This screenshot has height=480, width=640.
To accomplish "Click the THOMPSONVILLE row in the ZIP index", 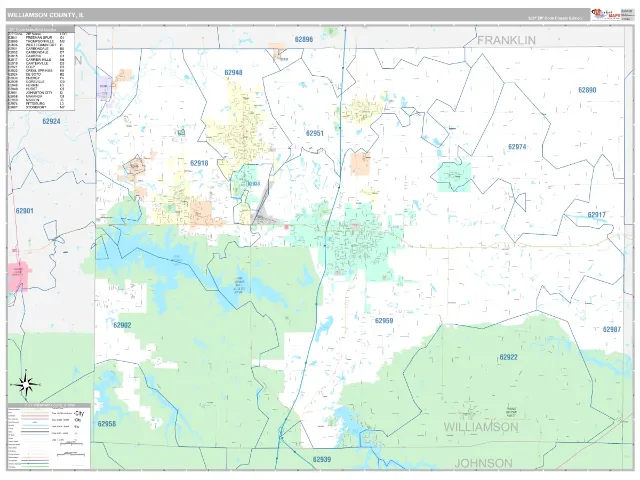I will (36, 41).
